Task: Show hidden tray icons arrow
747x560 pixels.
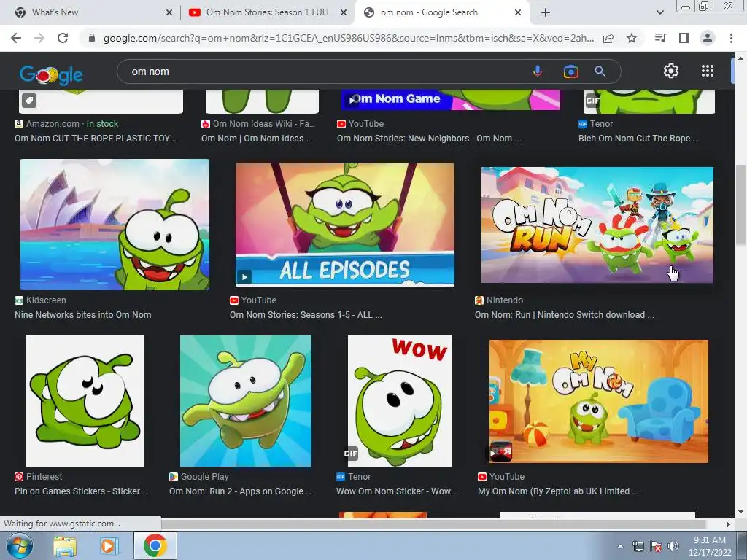Action: pyautogui.click(x=620, y=546)
